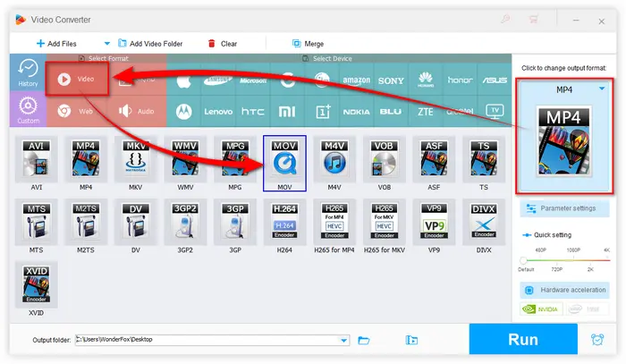Viewport: 626px width, 364px height.
Task: Click Add Video Folder
Action: click(150, 44)
